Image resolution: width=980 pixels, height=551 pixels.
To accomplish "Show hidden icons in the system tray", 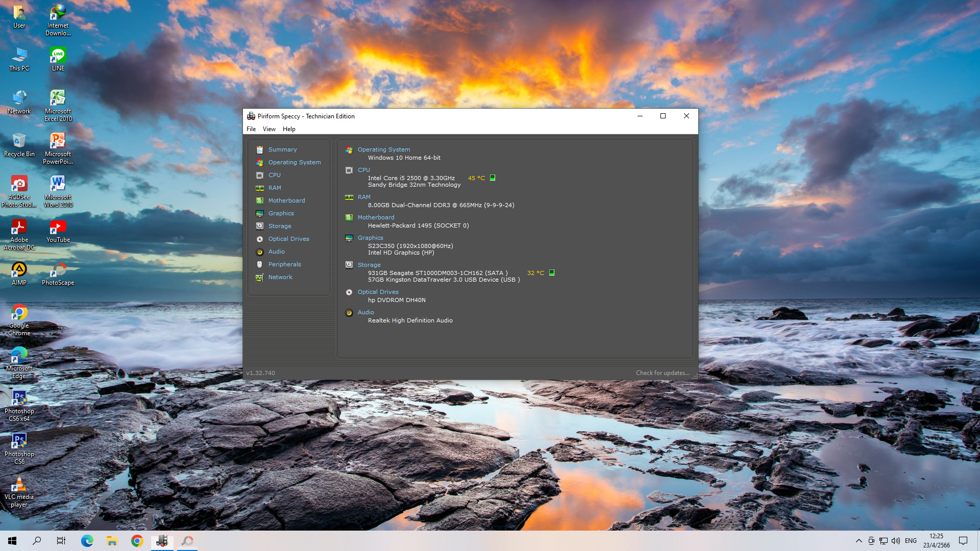I will point(859,541).
